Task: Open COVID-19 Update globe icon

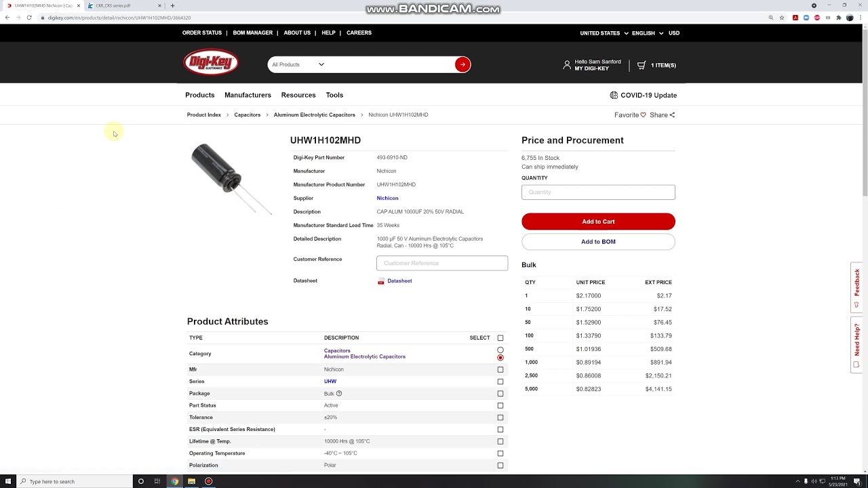Action: tap(614, 95)
